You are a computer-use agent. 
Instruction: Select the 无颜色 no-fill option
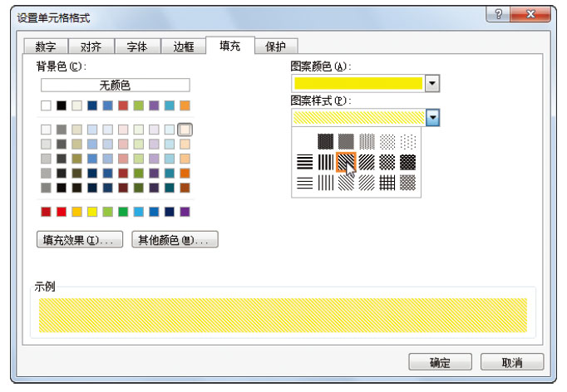coord(115,85)
